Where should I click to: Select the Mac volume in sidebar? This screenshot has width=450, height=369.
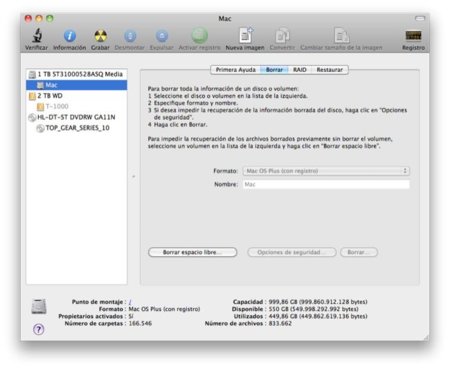tap(76, 85)
